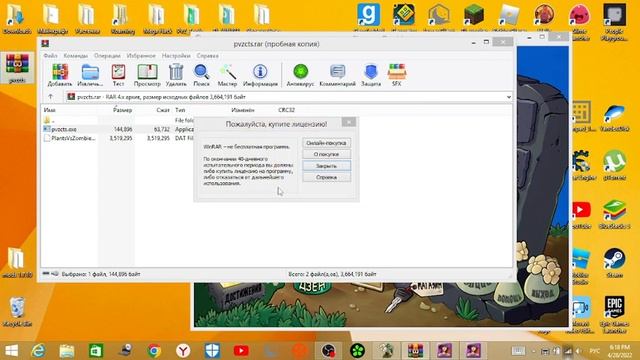Open the Просмотр (View) tool
This screenshot has width=640, height=360.
click(147, 75)
